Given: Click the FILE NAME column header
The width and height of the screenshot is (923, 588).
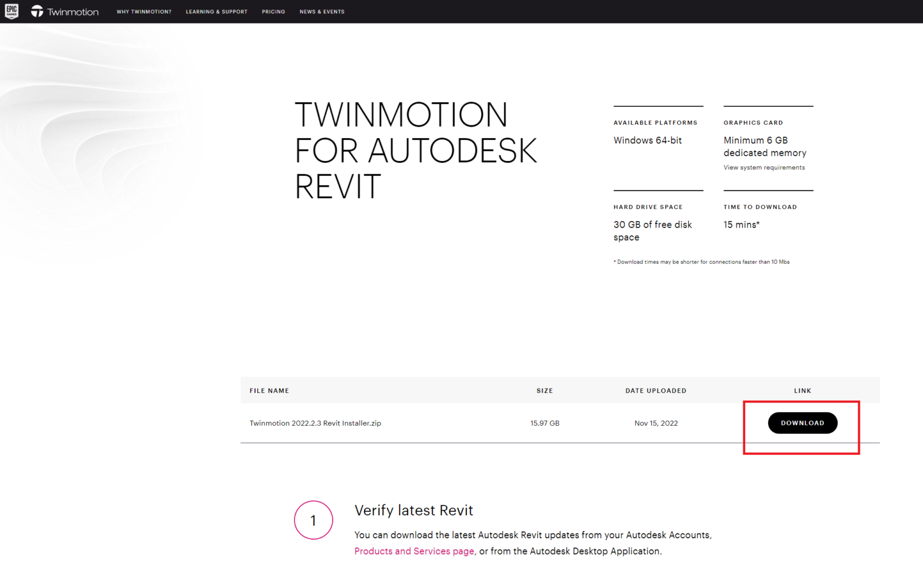Looking at the screenshot, I should (269, 390).
